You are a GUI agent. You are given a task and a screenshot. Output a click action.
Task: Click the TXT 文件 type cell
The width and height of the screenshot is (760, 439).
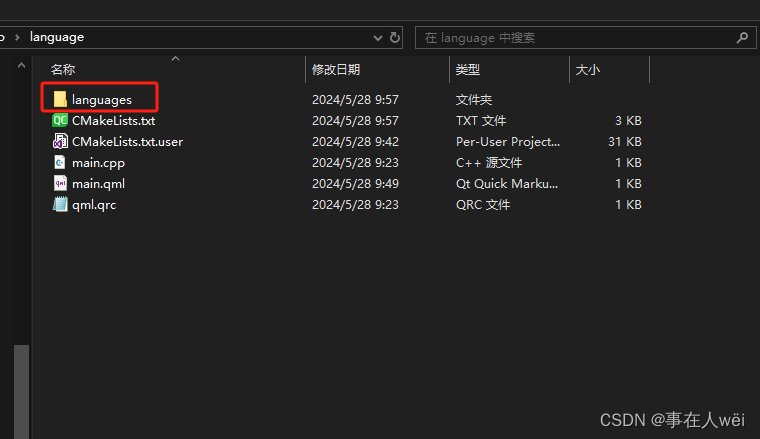481,121
